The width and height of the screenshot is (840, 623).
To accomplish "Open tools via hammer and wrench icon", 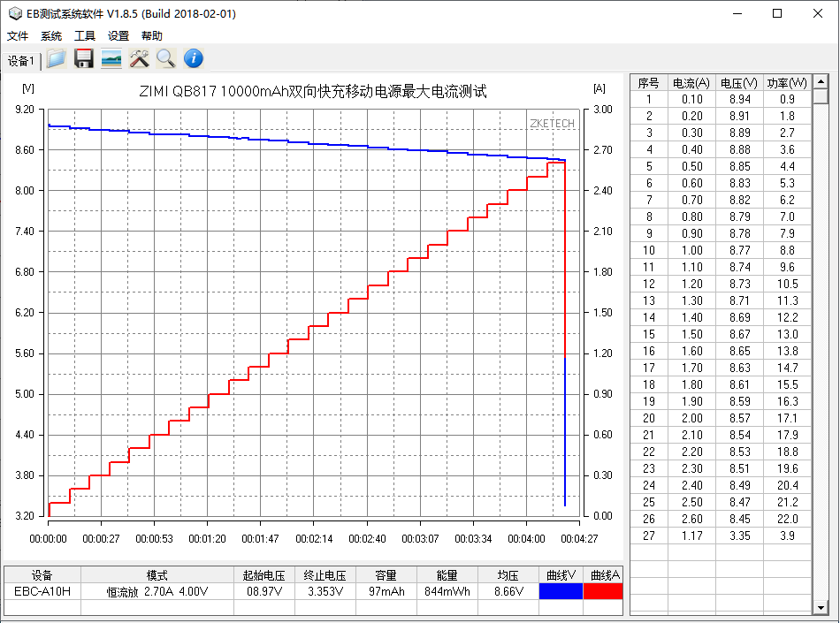I will 139,58.
